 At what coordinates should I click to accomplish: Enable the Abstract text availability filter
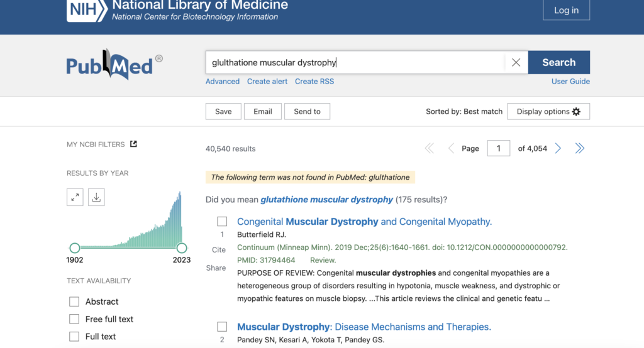coord(74,302)
